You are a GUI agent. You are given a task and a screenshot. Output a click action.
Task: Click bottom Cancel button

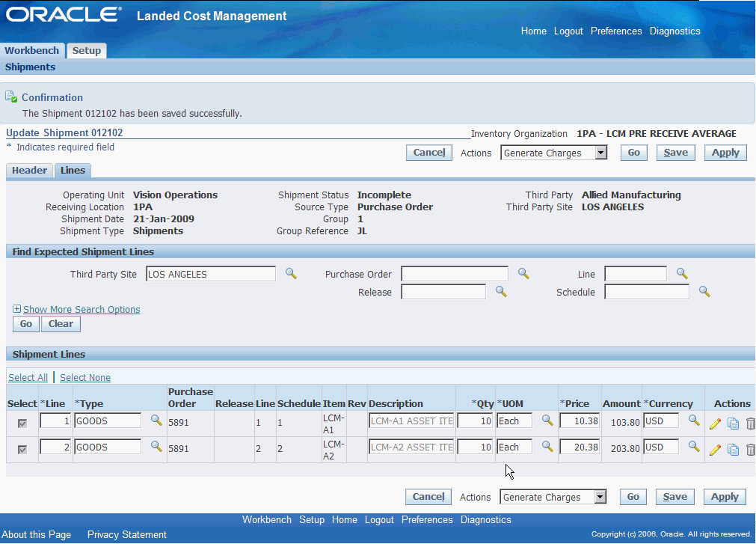428,497
